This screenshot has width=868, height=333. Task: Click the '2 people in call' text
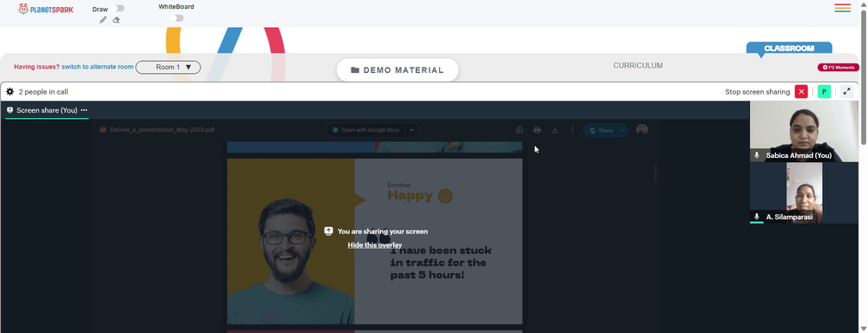43,92
